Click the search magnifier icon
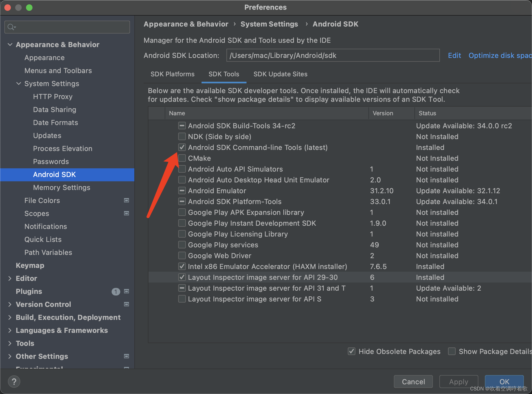The image size is (532, 394). pos(11,27)
